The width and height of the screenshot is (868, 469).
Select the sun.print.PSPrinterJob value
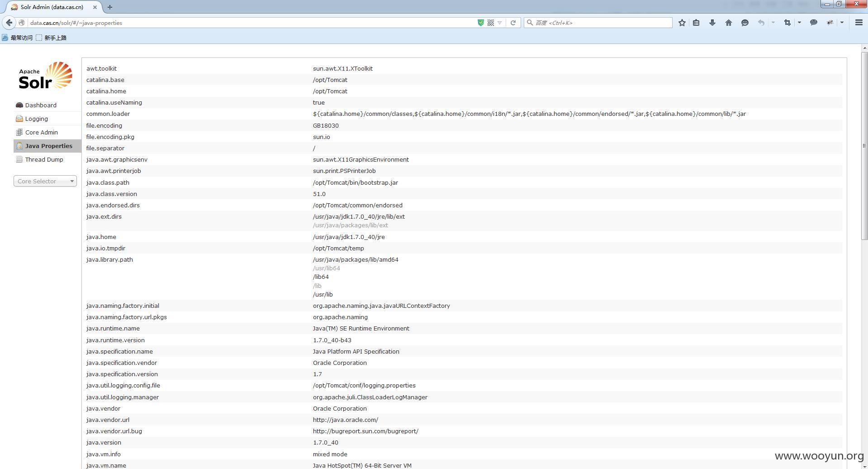[344, 171]
